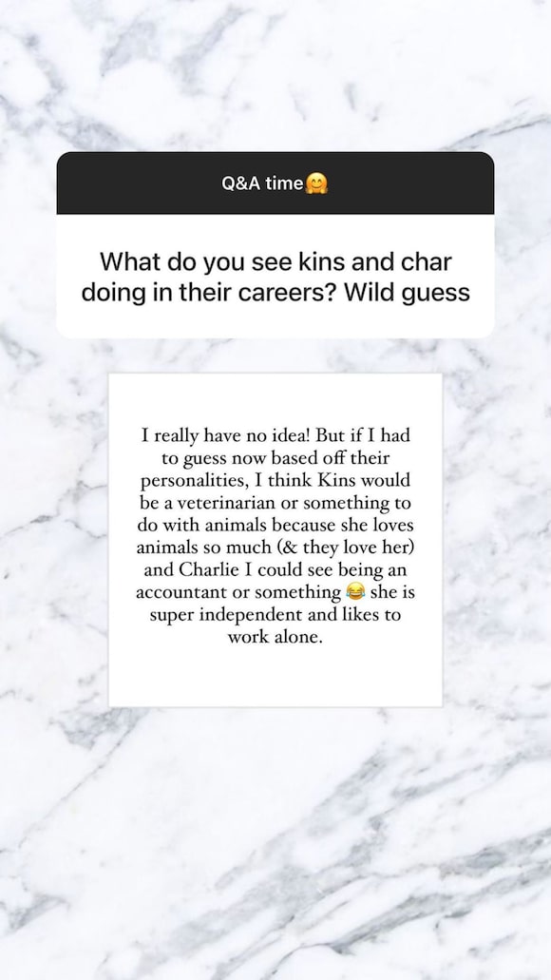Tap the marble background below the answer box
The width and height of the screenshot is (551, 980).
(275, 844)
